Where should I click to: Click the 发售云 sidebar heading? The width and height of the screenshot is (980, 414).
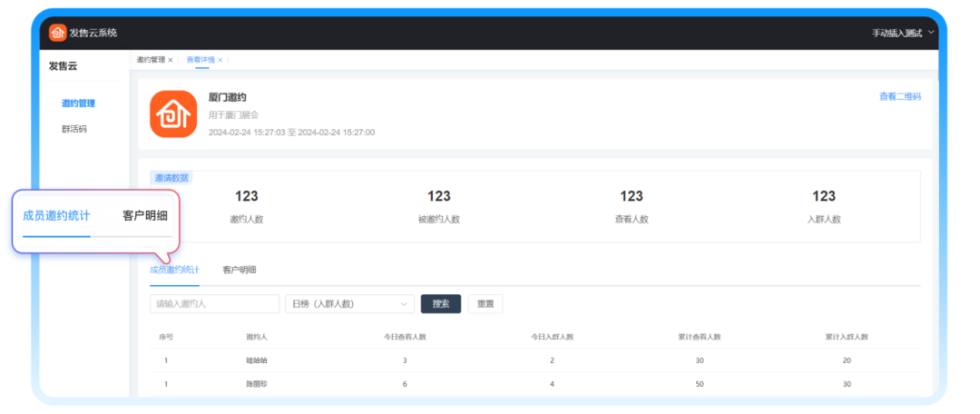point(64,65)
